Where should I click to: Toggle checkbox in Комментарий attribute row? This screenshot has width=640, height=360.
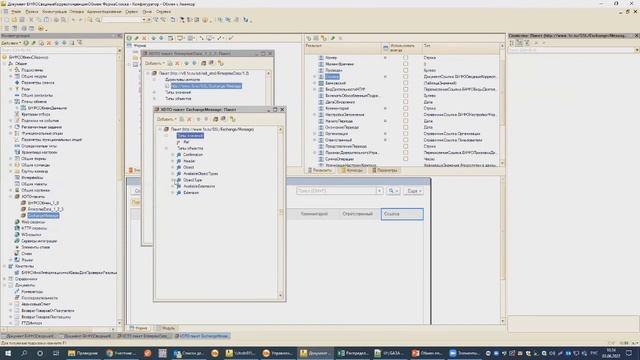tap(405, 108)
